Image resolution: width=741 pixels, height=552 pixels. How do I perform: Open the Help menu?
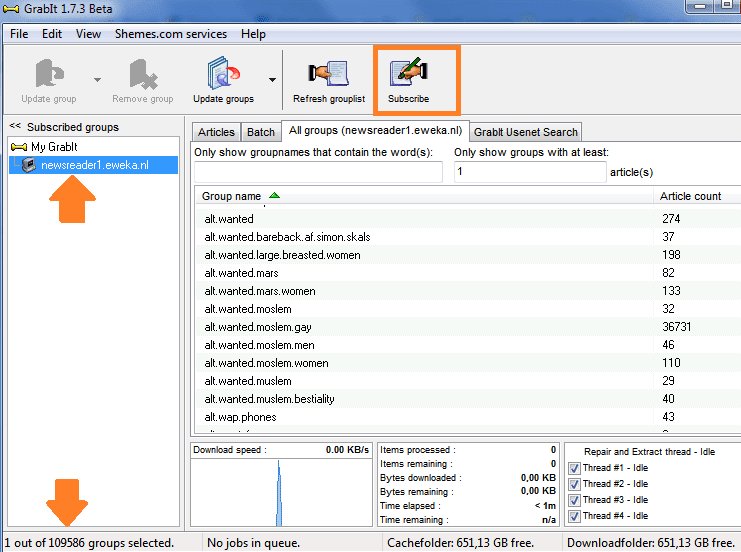[x=253, y=34]
